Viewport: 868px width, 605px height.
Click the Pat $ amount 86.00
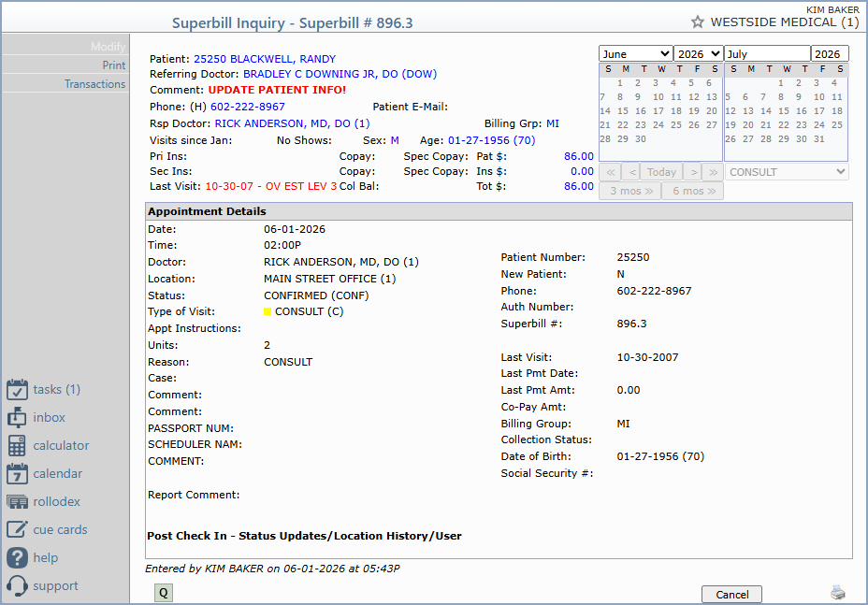pos(578,156)
